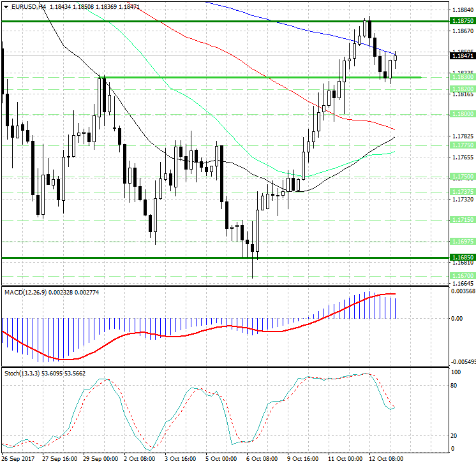Click the 1.17500 price level label
The image size is (476, 466).
461,176
